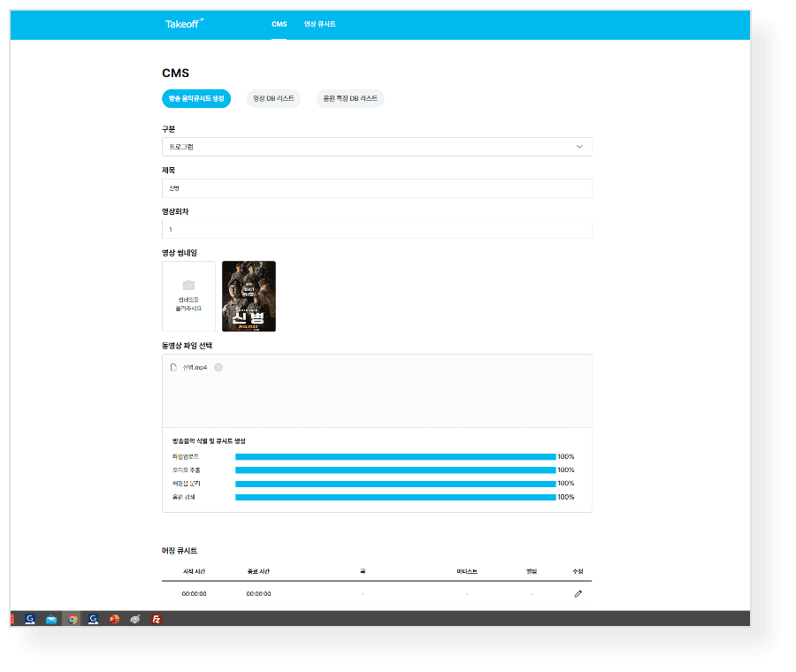Click the 방송 음악큐시트 생성 button
Viewport: 796px width, 672px height.
point(196,99)
